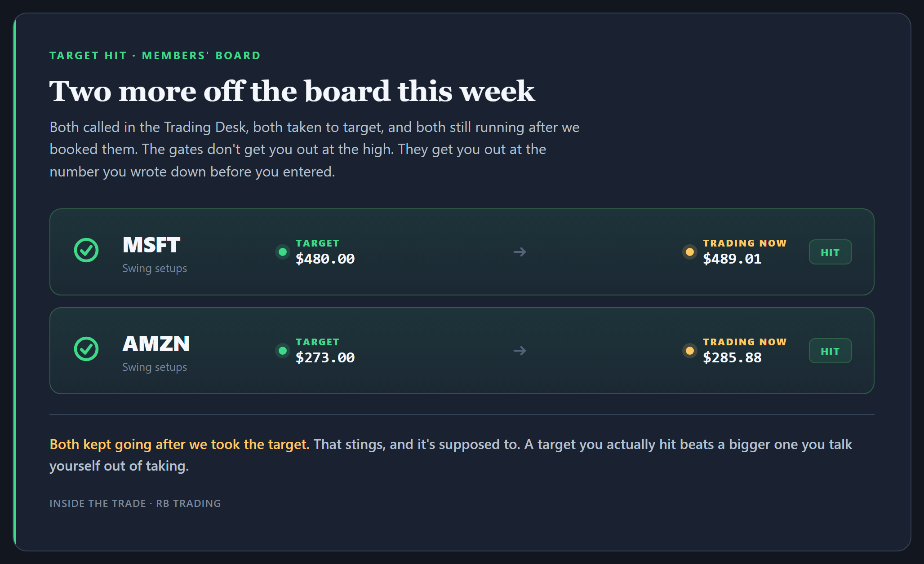This screenshot has width=924, height=564.
Task: Select the AMZN ticker name
Action: (x=156, y=344)
